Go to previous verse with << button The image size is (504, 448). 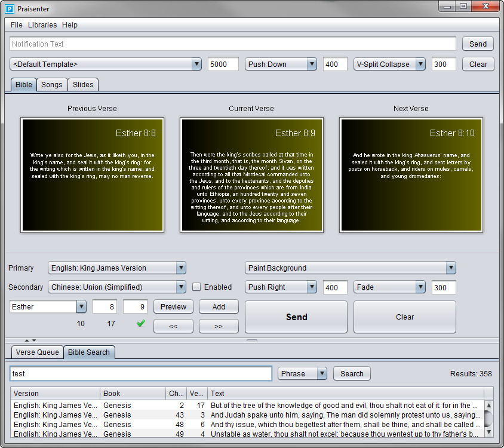point(173,326)
